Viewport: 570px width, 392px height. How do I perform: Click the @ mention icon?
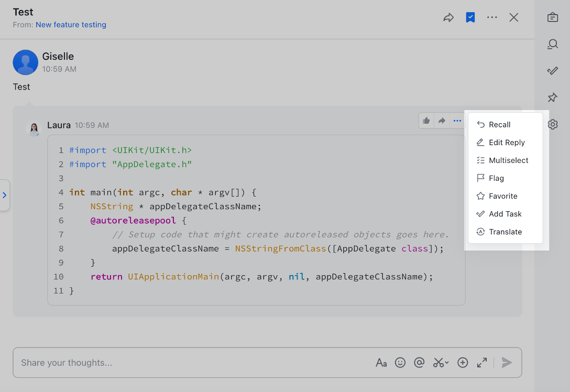click(x=419, y=362)
